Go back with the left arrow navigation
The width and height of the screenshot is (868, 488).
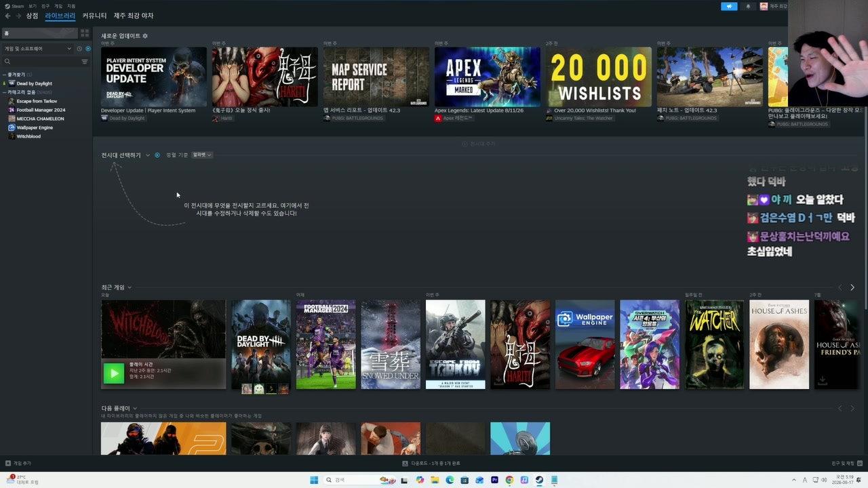7,16
